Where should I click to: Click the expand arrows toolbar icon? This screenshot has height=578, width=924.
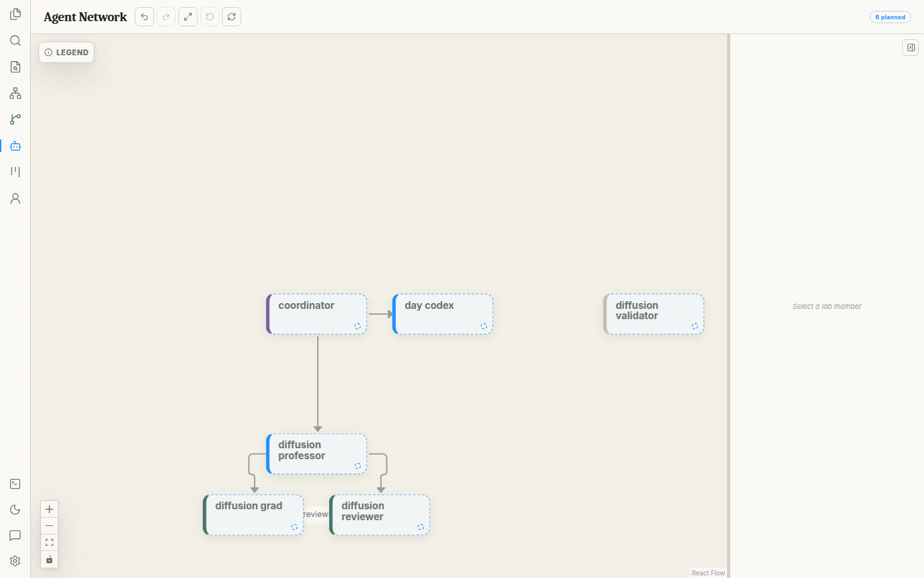click(x=188, y=17)
